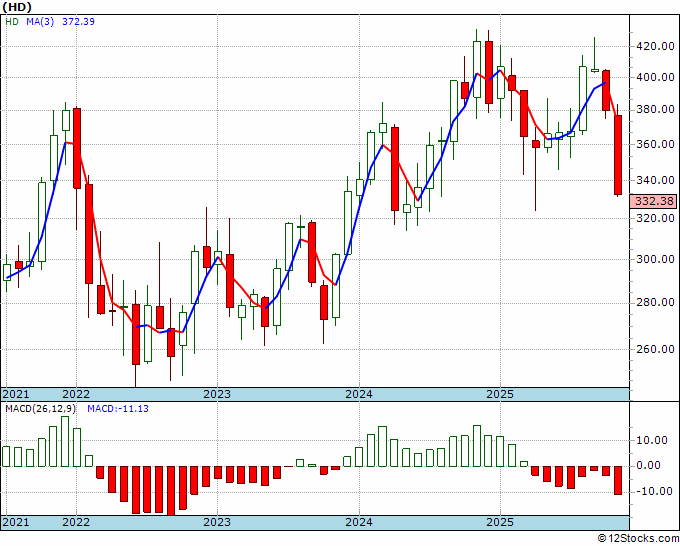
Task: Click 2022 on the MACD timeline
Action: 76,522
